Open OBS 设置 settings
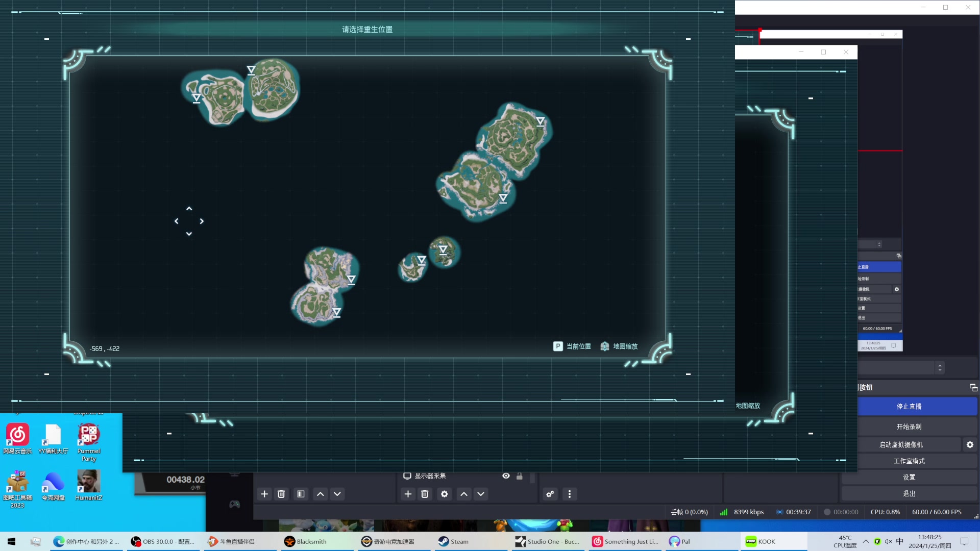The image size is (980, 551). point(909,478)
